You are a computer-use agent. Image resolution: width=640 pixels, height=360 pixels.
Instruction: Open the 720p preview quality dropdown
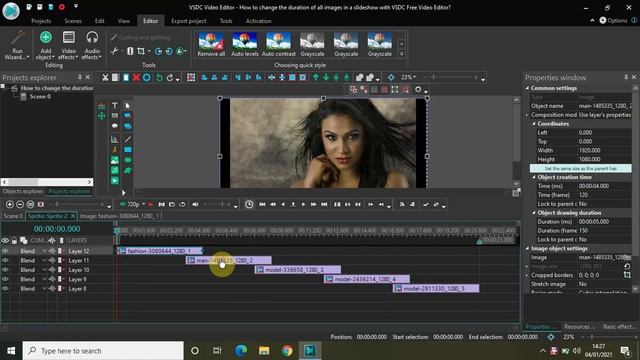136,204
